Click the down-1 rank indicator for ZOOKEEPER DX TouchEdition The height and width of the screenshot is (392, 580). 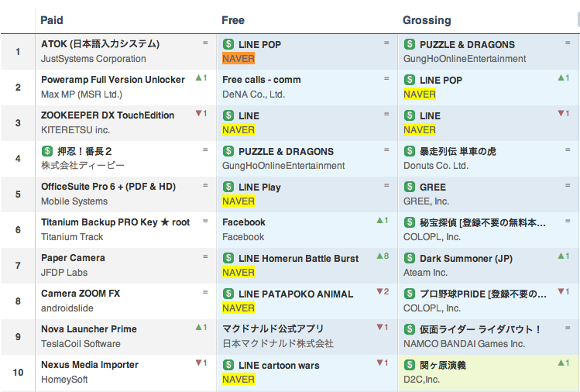coord(201,113)
